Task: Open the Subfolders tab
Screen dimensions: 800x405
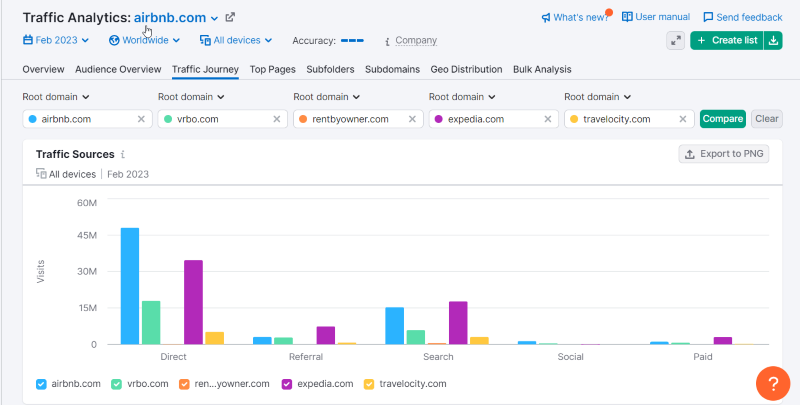Action: pos(330,69)
